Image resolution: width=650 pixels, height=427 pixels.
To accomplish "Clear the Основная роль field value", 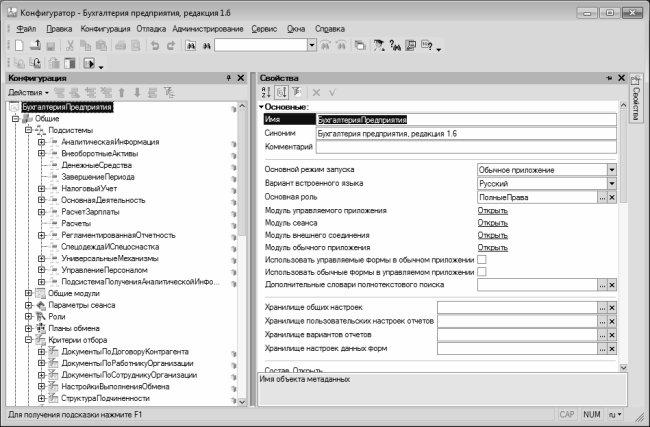I will [612, 198].
